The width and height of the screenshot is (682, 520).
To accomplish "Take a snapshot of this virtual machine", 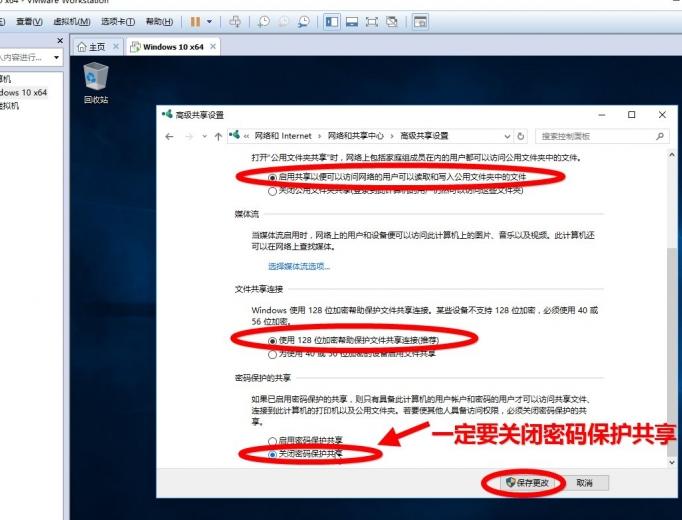I will 264,21.
